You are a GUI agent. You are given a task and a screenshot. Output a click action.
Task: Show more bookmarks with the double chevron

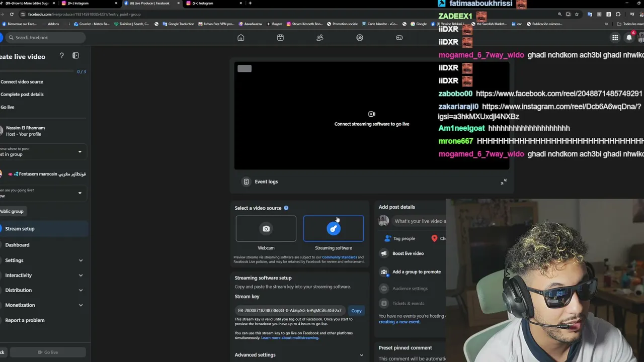pos(606,24)
